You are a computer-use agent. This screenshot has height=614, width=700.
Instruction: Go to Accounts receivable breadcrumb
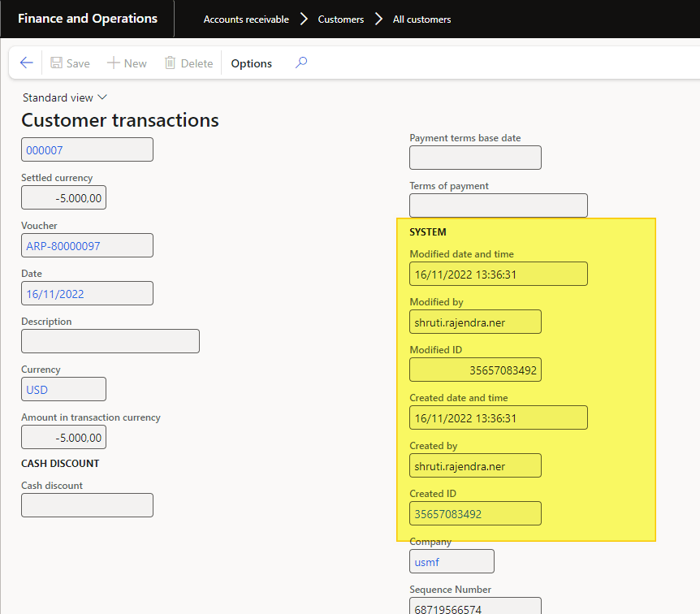point(246,19)
